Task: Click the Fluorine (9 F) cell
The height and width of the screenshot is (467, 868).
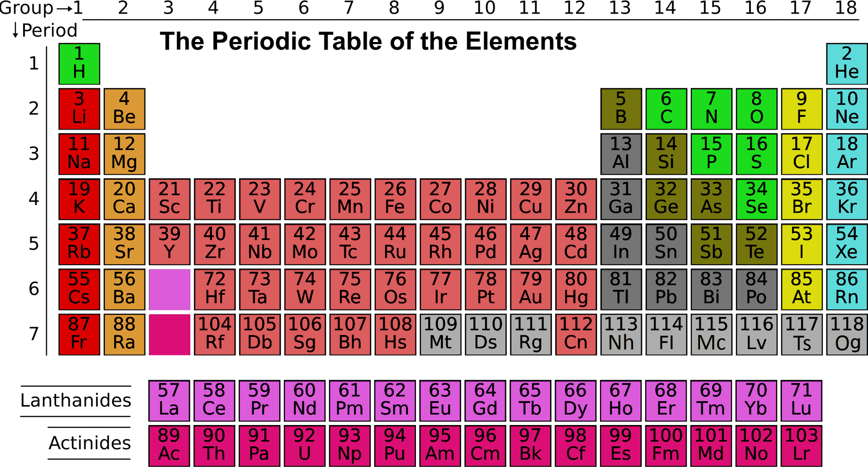Action: [802, 109]
